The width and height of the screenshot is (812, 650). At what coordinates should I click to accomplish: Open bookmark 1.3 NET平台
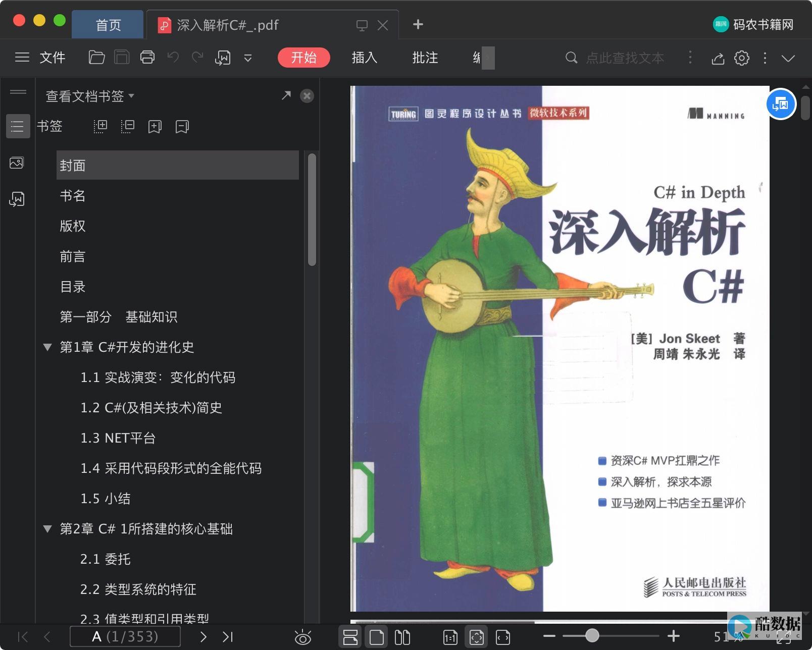(118, 438)
